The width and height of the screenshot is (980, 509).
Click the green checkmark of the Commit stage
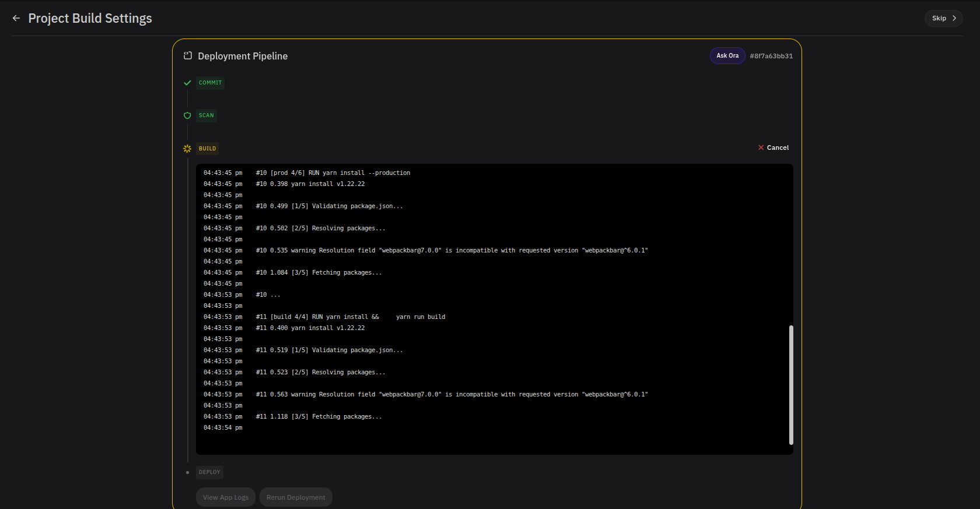[187, 83]
